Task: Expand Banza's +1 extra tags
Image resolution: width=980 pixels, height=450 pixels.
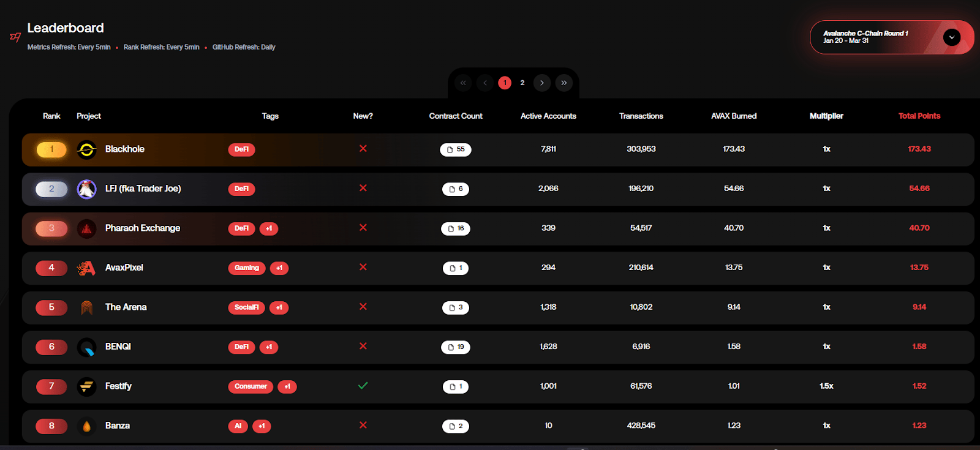Action: coord(262,426)
